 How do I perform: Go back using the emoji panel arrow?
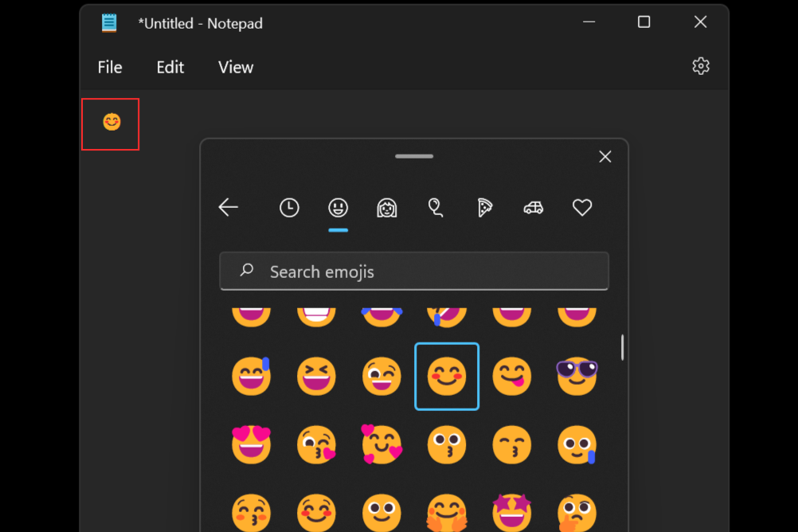coord(229,208)
